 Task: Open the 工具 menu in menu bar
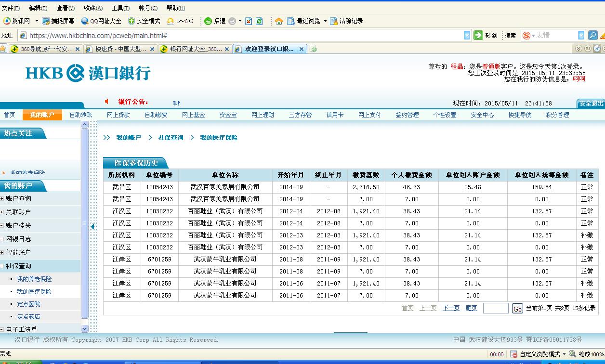(120, 8)
